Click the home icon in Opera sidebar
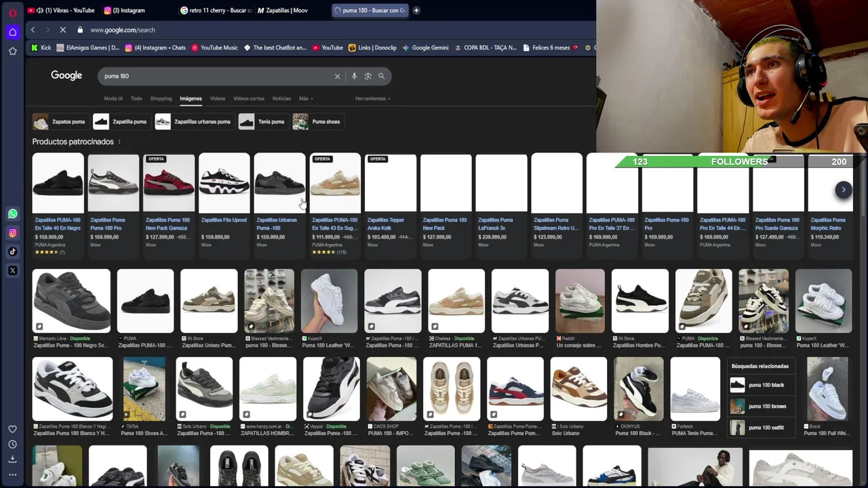Screen dimensions: 868x488 (12, 32)
